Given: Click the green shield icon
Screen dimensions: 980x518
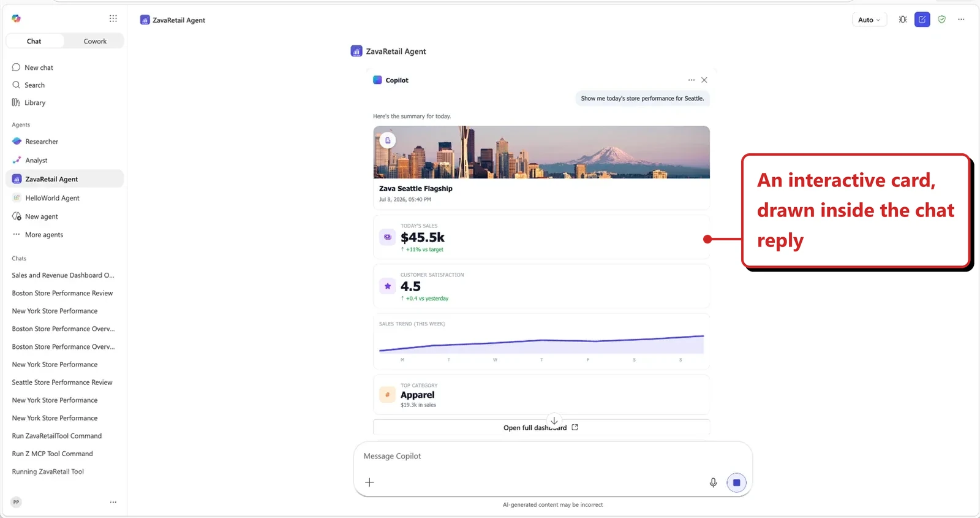Looking at the screenshot, I should (942, 20).
